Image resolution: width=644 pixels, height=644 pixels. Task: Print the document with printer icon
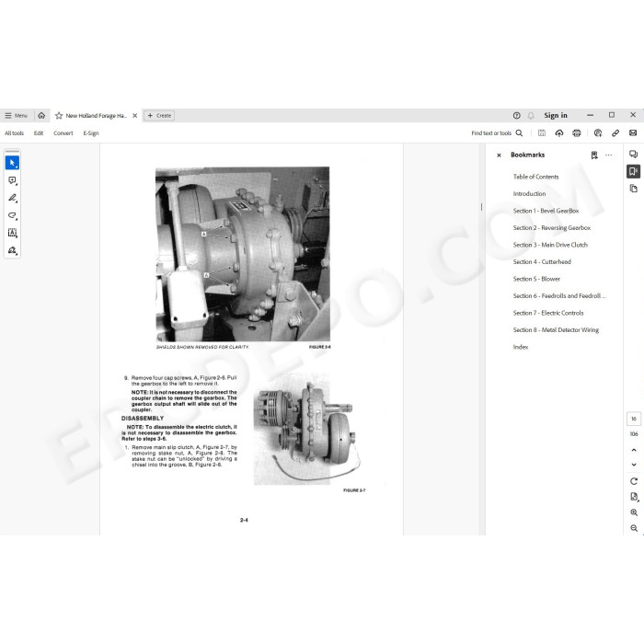[577, 133]
